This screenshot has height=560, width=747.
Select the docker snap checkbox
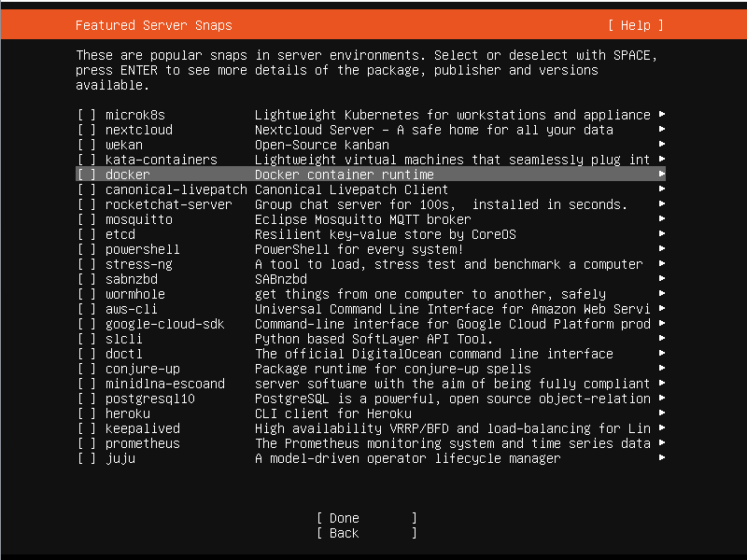click(x=87, y=175)
